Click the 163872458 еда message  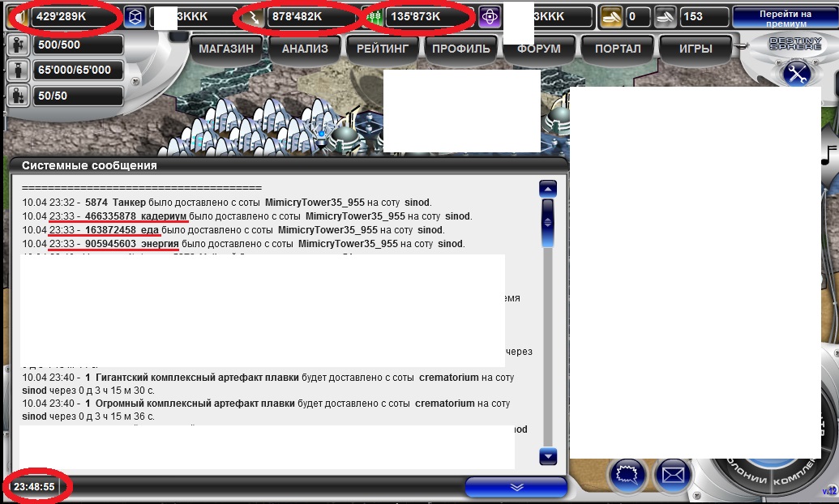pos(233,230)
